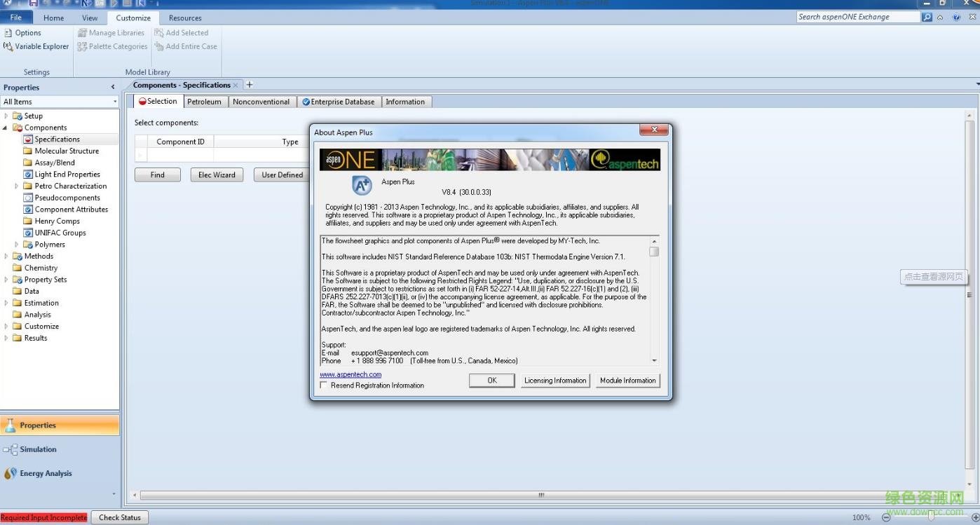The width and height of the screenshot is (980, 525).
Task: Switch to the Customize ribbon tab
Action: click(x=133, y=18)
